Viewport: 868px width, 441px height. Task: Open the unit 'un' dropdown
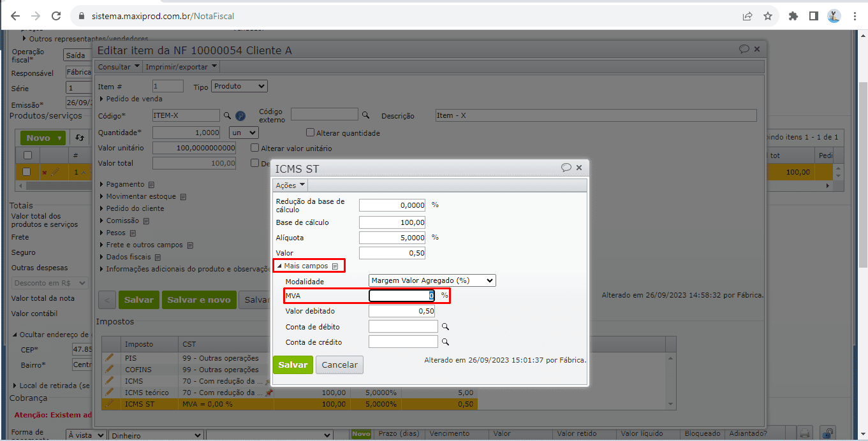pyautogui.click(x=244, y=133)
